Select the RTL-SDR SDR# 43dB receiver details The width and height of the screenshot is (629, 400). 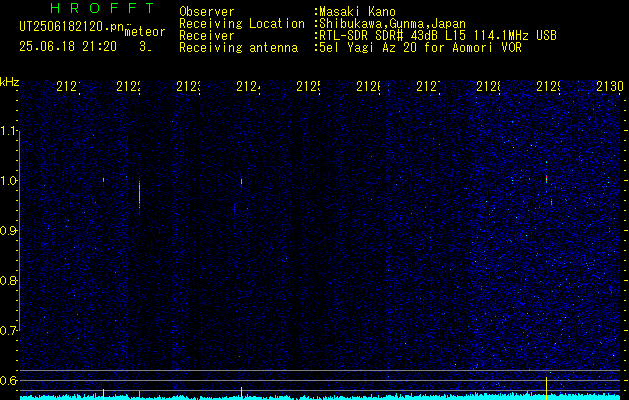point(438,36)
